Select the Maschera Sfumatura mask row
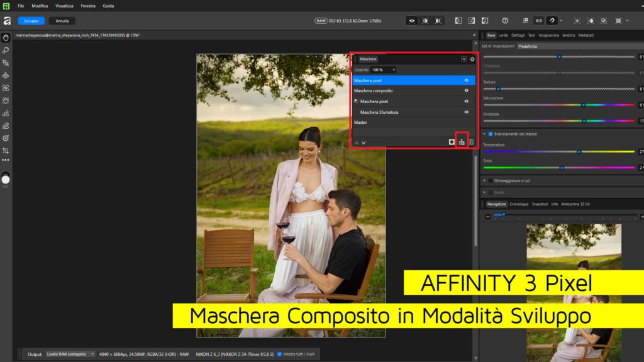The image size is (644, 362). click(x=414, y=112)
